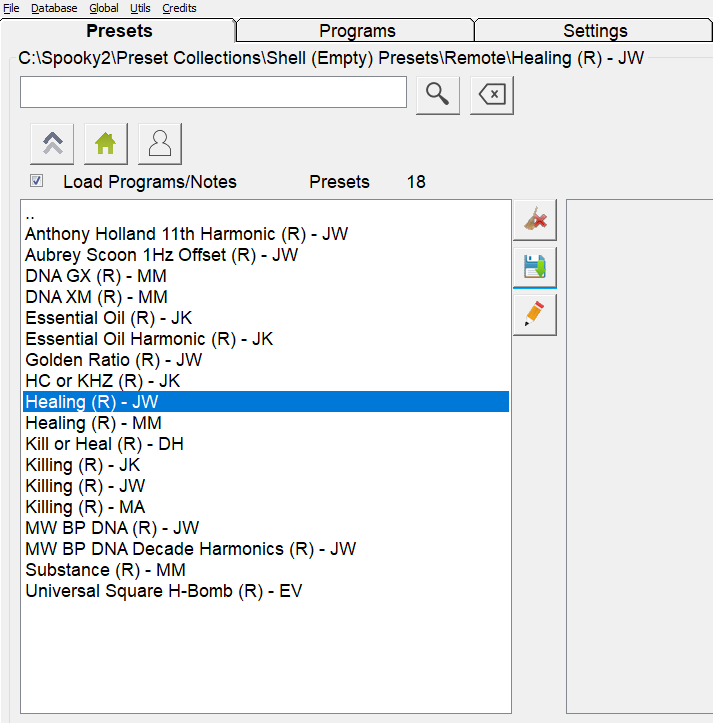Viewport: 713px width, 723px height.
Task: Open the File menu
Action: [12, 8]
